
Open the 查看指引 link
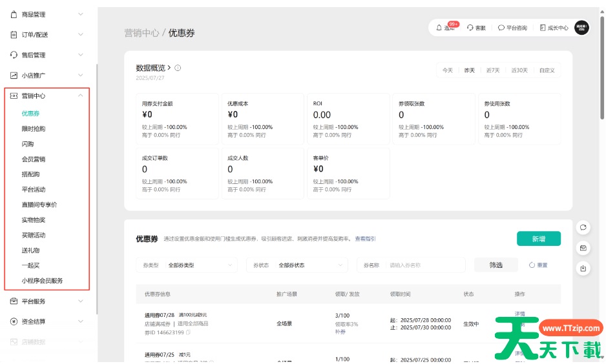coord(365,239)
